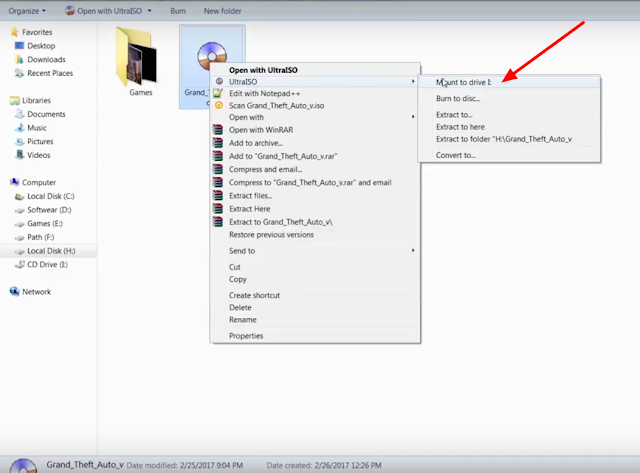Screen dimensions: 640x473
Task: Click the Documents library icon
Action: click(19, 114)
